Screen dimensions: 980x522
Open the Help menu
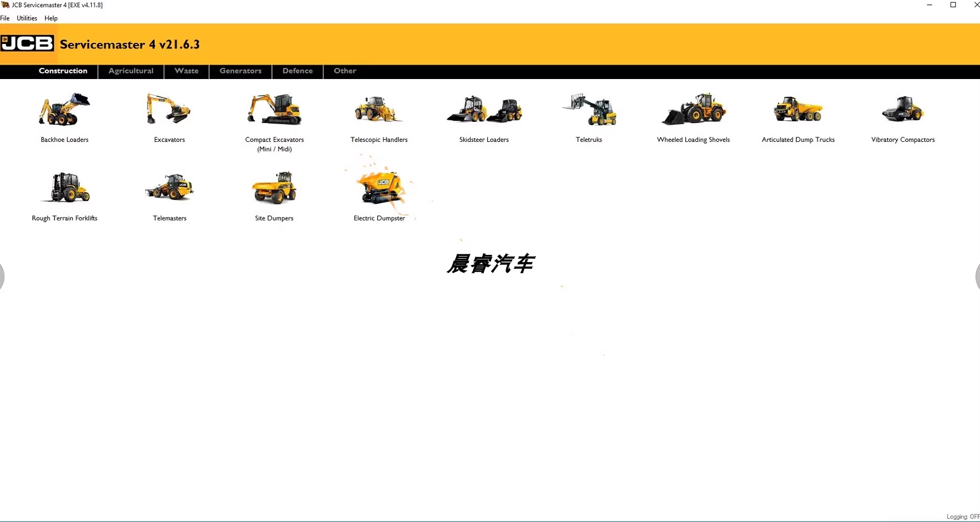click(51, 18)
